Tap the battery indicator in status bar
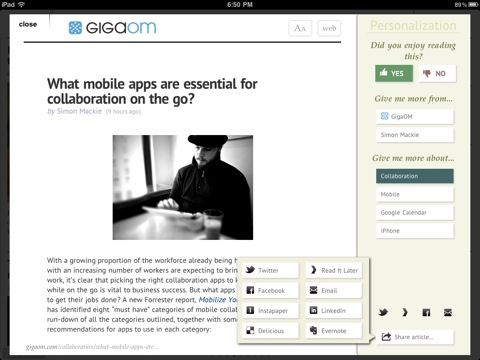The height and width of the screenshot is (360, 480). [473, 4]
